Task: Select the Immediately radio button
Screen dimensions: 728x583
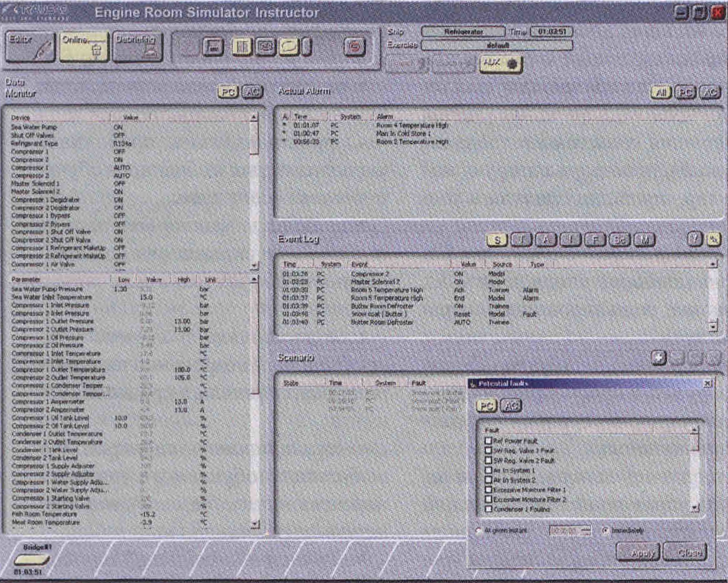Action: click(605, 530)
